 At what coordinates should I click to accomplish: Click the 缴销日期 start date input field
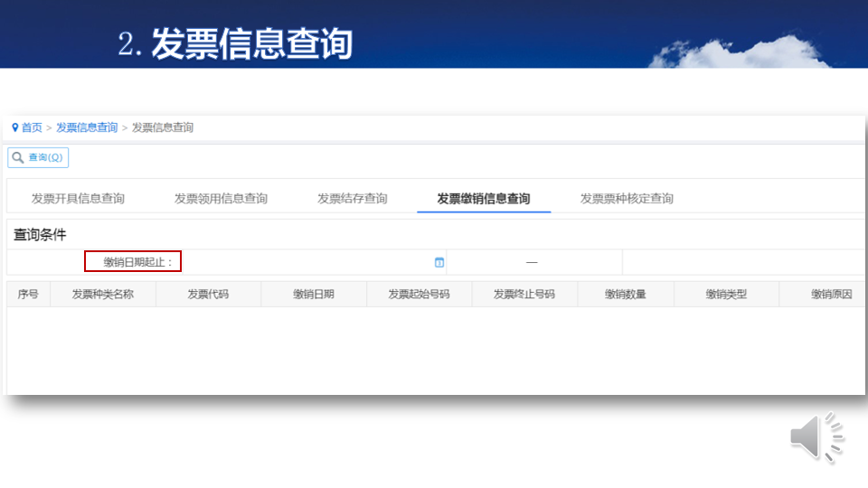(x=314, y=262)
